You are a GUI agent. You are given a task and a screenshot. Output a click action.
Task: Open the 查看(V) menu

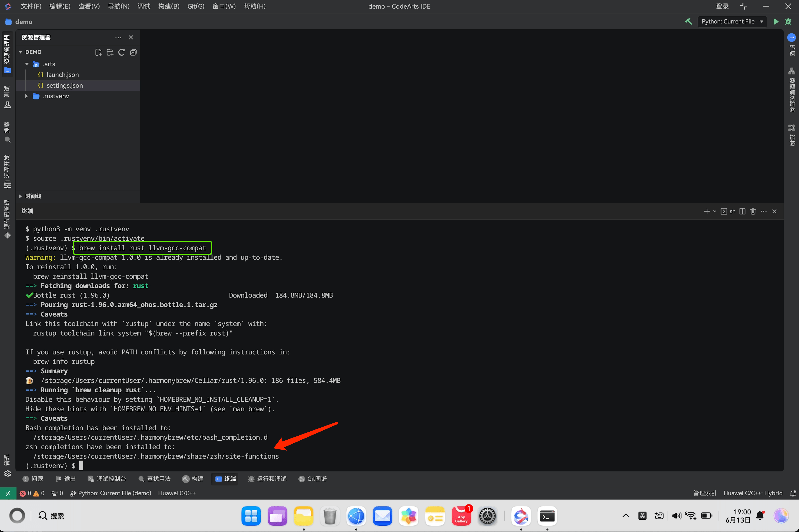(89, 6)
